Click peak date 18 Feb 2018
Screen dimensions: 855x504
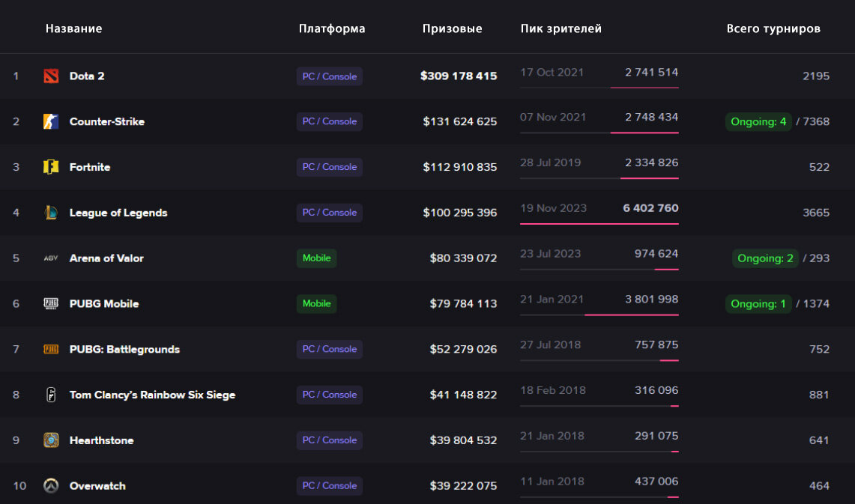(x=553, y=390)
